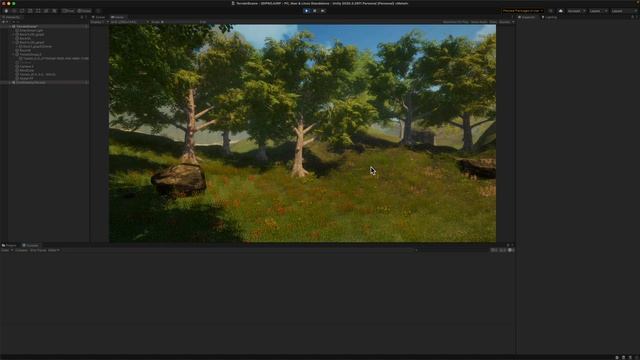Open the Display 1 dropdown
Viewport: 640px width, 360px height.
(x=100, y=22)
